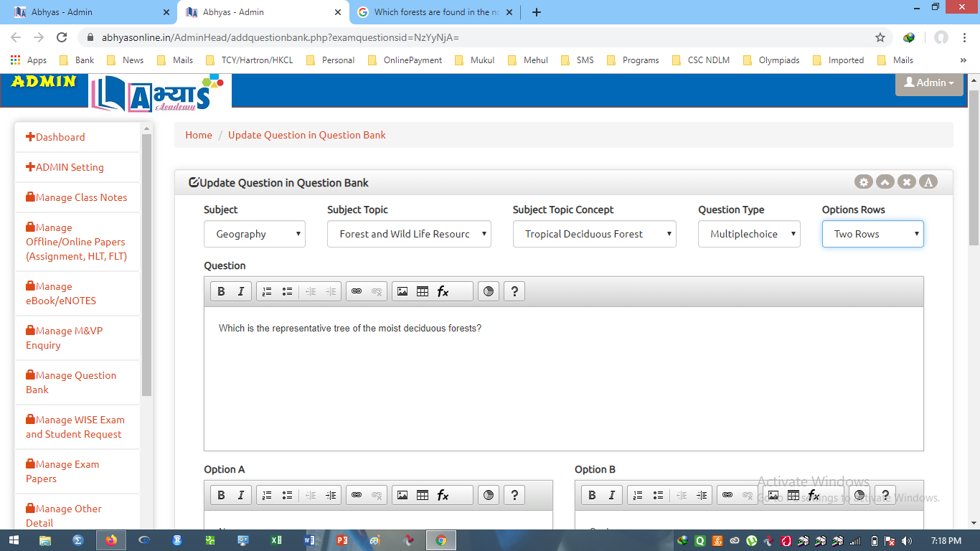Click the Home breadcrumb link
This screenshot has height=551, width=980.
pos(199,135)
